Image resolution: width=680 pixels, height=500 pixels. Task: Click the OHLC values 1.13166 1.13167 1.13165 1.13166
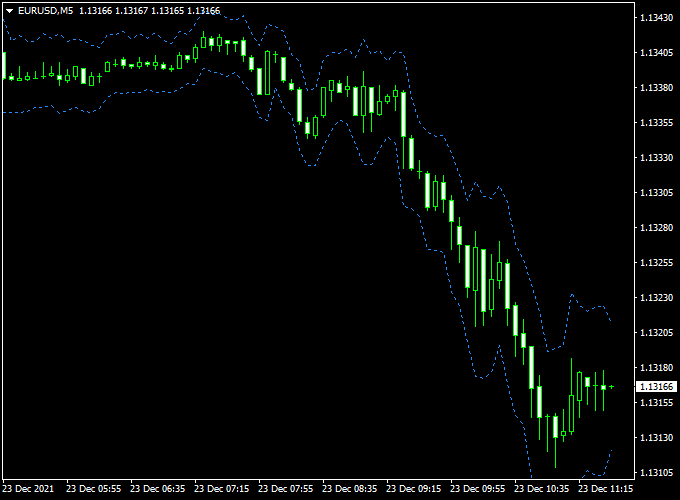tap(150, 11)
